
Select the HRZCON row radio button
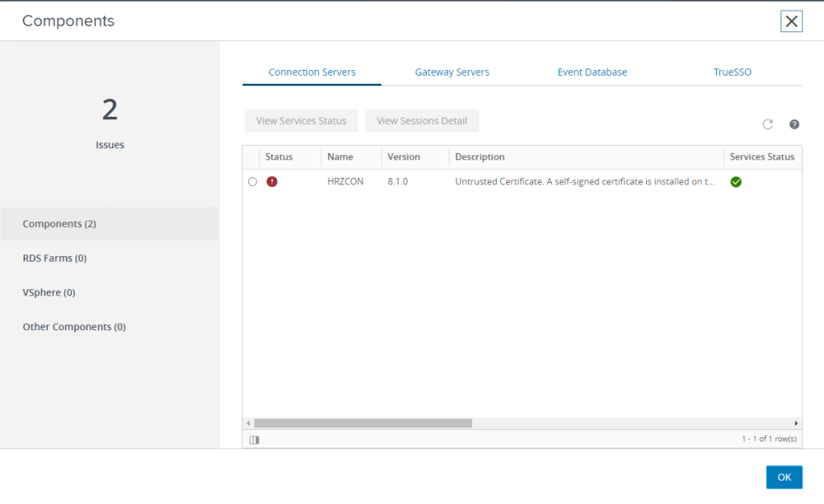pos(253,182)
